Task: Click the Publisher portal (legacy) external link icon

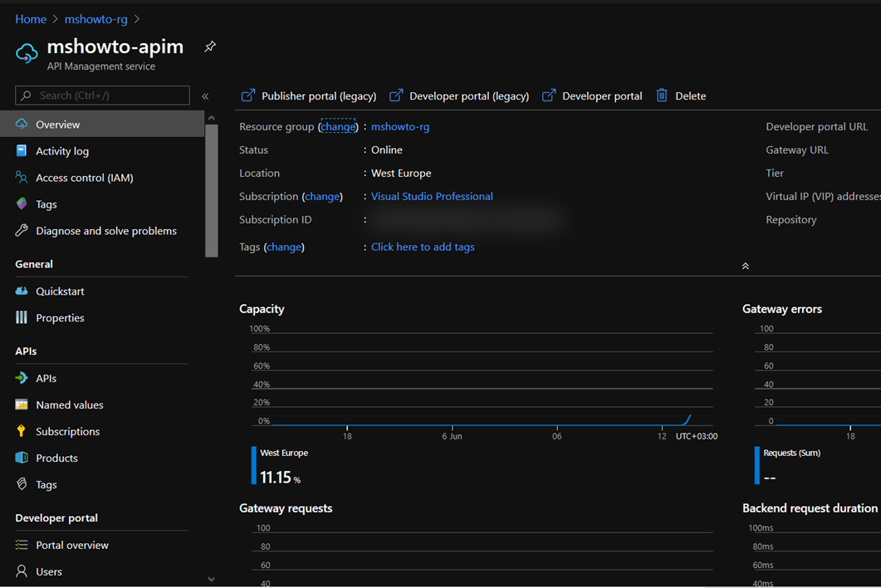Action: point(247,96)
